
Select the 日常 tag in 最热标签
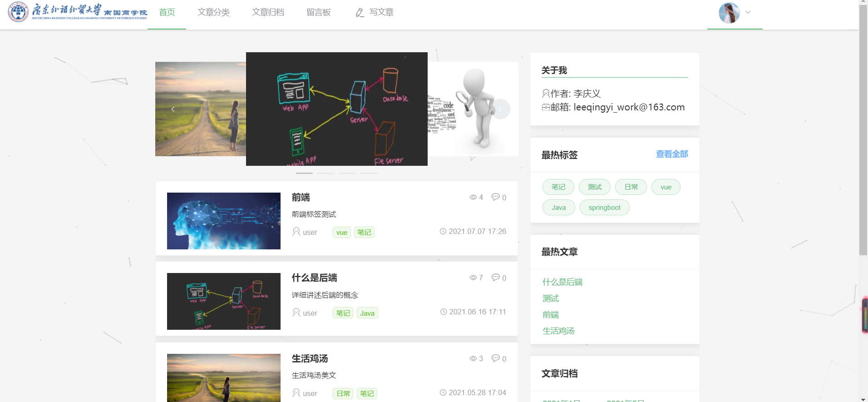click(x=631, y=187)
